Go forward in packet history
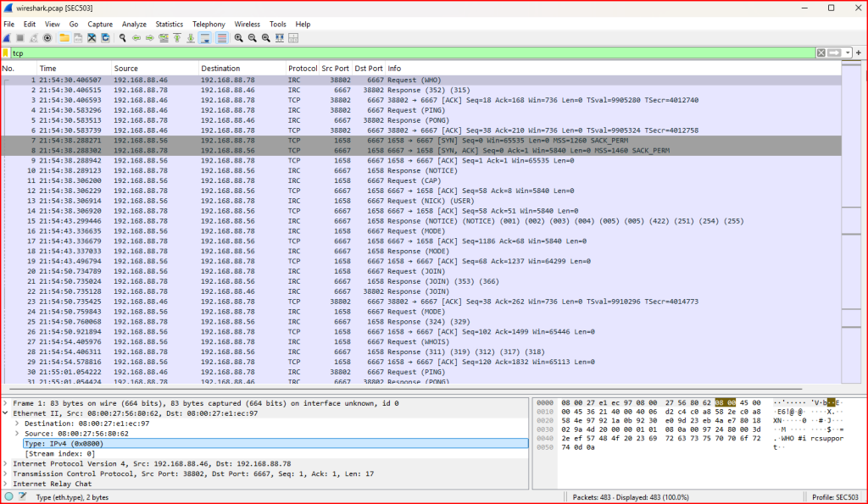The width and height of the screenshot is (868, 504). (x=149, y=38)
